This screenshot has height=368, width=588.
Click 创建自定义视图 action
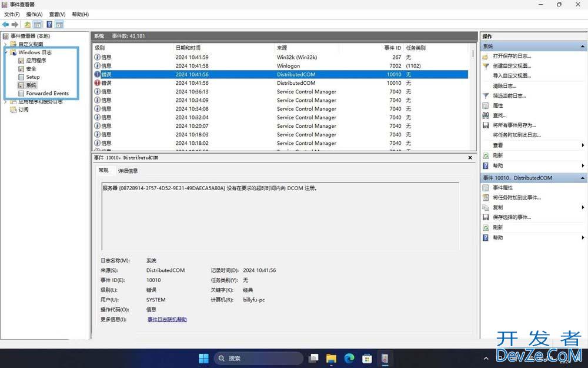pyautogui.click(x=512, y=66)
